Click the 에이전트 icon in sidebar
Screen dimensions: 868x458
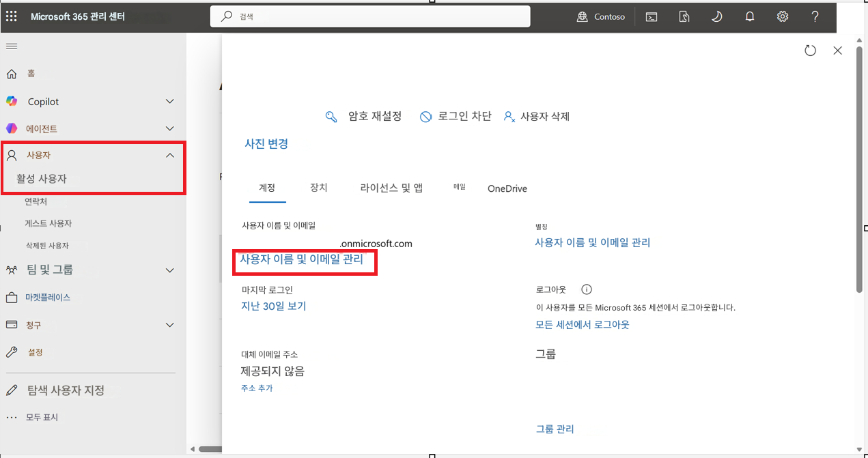(x=12, y=128)
